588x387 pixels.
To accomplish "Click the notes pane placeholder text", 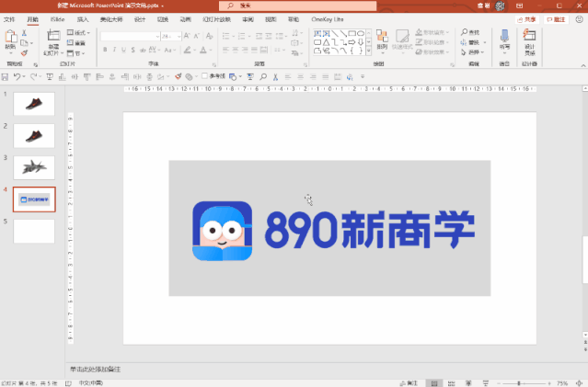I will tap(96, 370).
